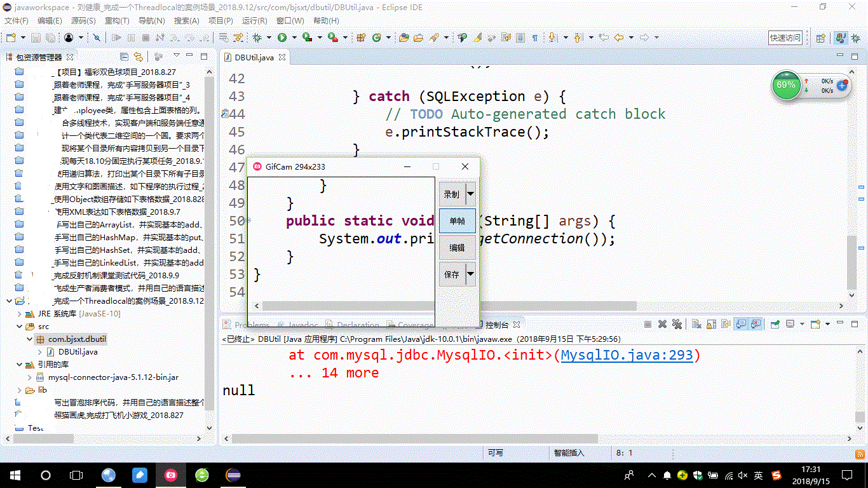Expand the lib folder node
The height and width of the screenshot is (488, 868).
pyautogui.click(x=20, y=390)
